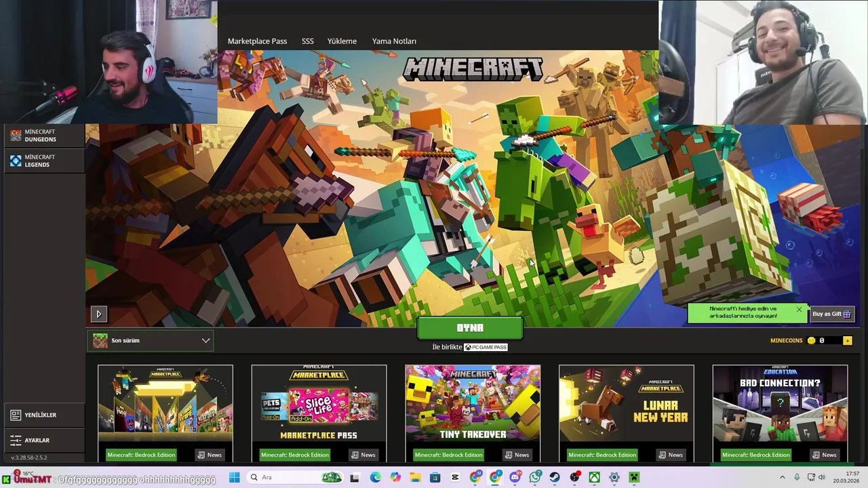The height and width of the screenshot is (488, 868).
Task: Open Discord from the taskbar
Action: point(515,478)
